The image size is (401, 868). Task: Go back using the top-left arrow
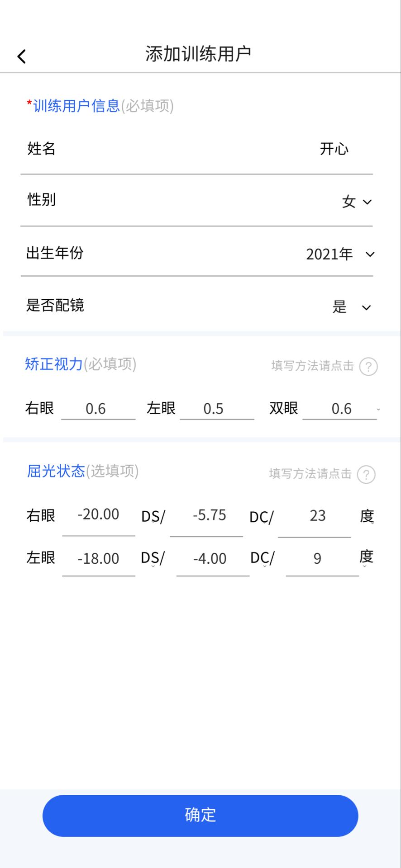(x=21, y=56)
